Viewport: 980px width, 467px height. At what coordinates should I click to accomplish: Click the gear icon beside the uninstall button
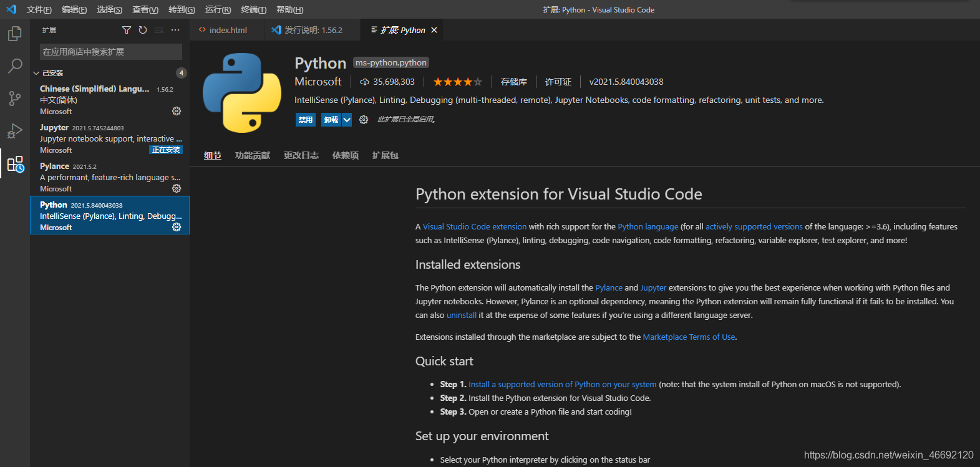[364, 120]
